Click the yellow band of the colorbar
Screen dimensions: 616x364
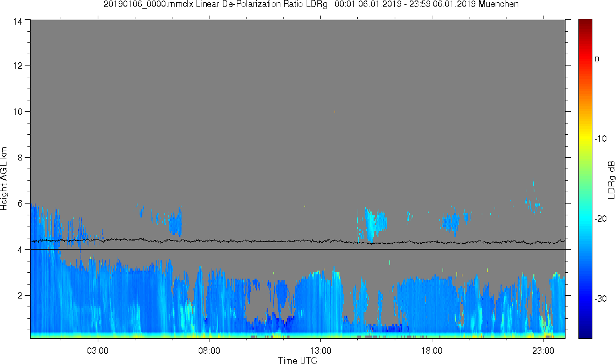tap(585, 139)
